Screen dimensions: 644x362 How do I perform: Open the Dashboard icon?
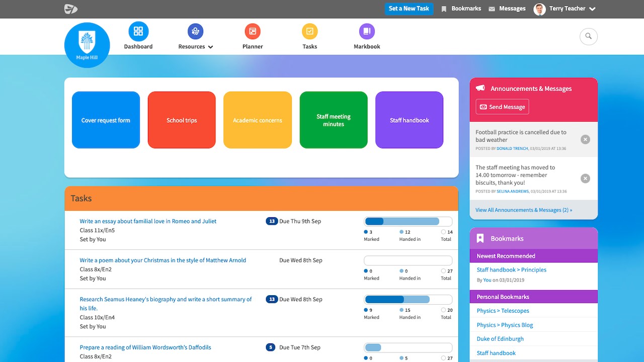click(x=138, y=32)
